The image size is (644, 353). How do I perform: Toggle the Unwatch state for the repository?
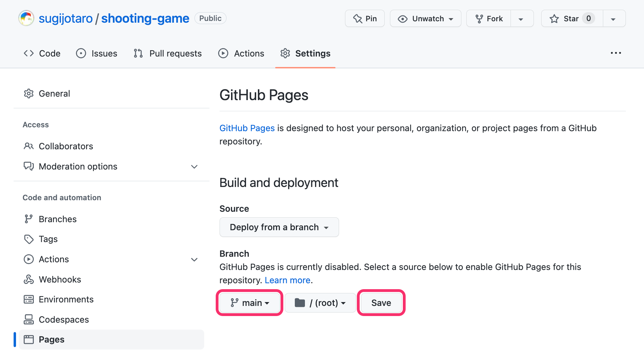click(425, 18)
